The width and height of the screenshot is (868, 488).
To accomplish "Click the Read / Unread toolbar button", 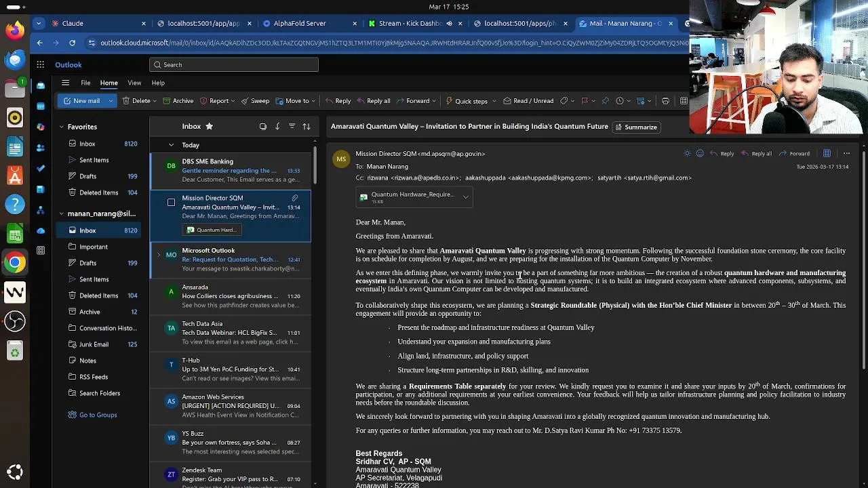I will [528, 101].
